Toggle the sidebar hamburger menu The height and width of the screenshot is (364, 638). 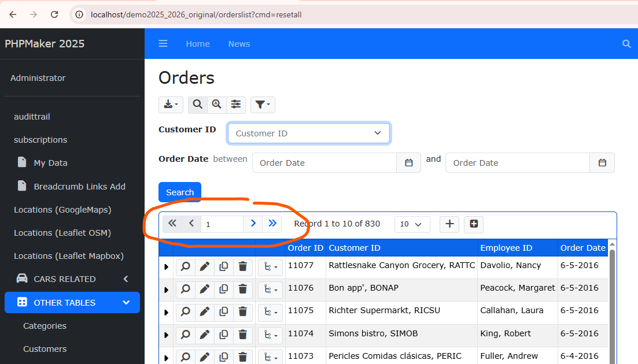pyautogui.click(x=163, y=44)
